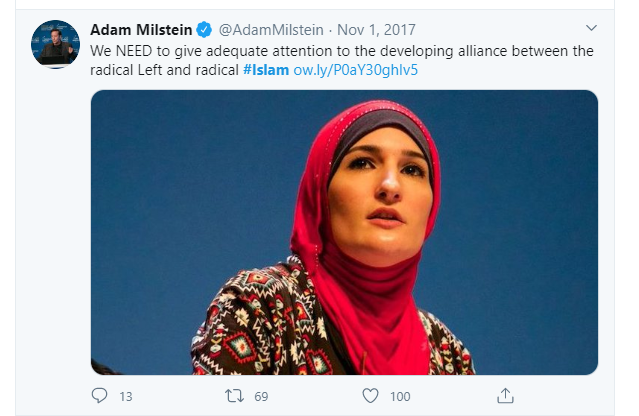
Task: Open Adam Milstein's profile avatar
Action: coord(55,43)
